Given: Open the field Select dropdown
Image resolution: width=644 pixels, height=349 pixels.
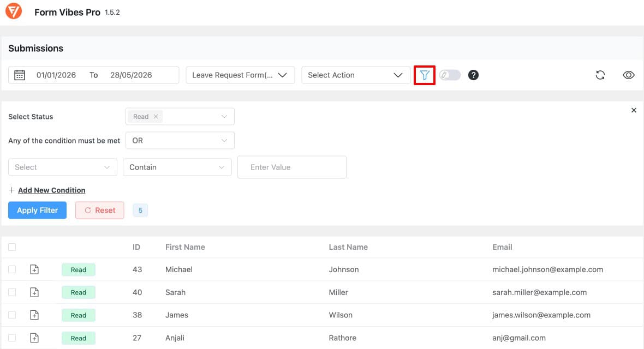Looking at the screenshot, I should coord(62,167).
